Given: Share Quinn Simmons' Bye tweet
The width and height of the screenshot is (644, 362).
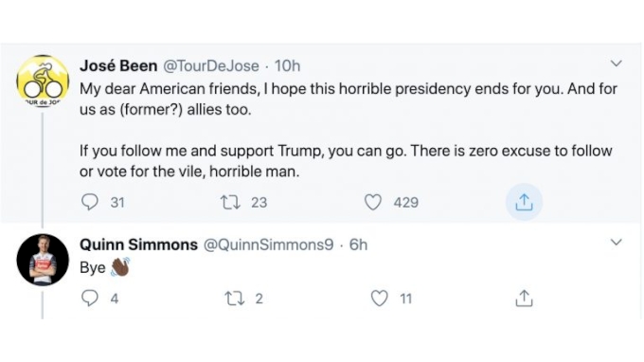Looking at the screenshot, I should pos(524,299).
